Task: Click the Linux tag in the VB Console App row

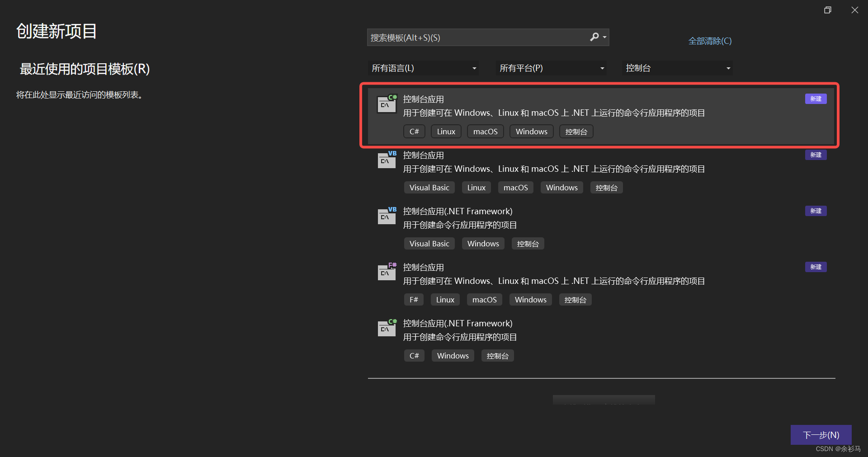Action: pos(476,188)
